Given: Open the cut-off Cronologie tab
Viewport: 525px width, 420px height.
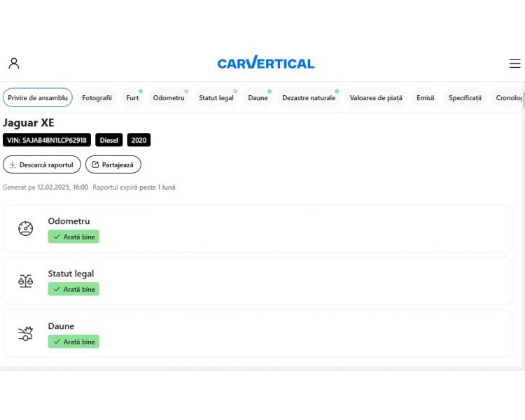Looking at the screenshot, I should tap(507, 98).
